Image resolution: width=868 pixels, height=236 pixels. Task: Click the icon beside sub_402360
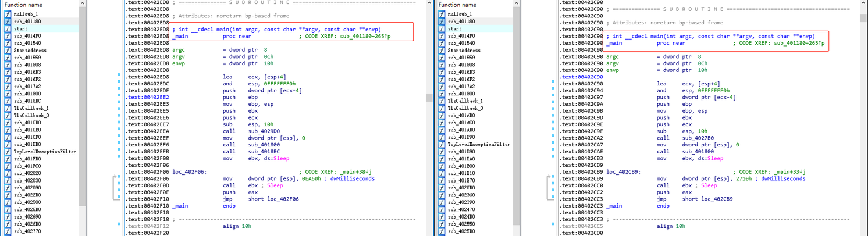(x=442, y=195)
